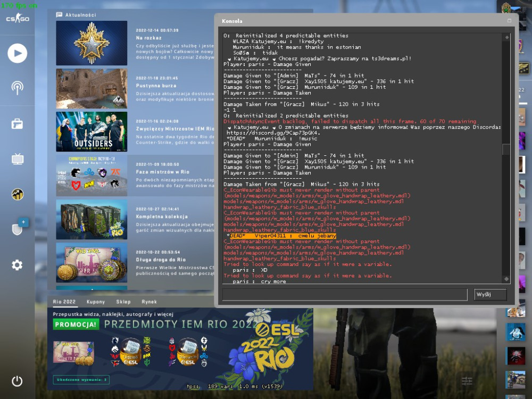Open the Faza mistrzów w Rio thumbnail
The height and width of the screenshot is (399, 532).
(x=92, y=176)
